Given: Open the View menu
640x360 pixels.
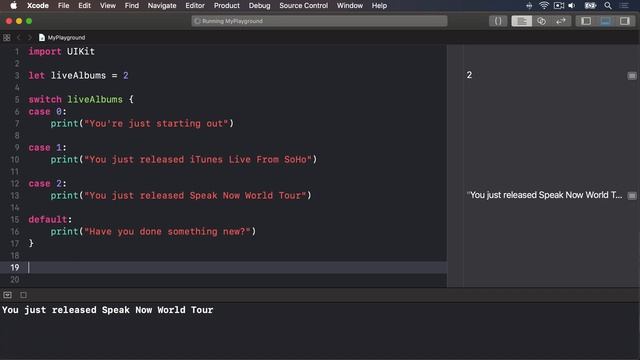Looking at the screenshot, I should pos(108,6).
